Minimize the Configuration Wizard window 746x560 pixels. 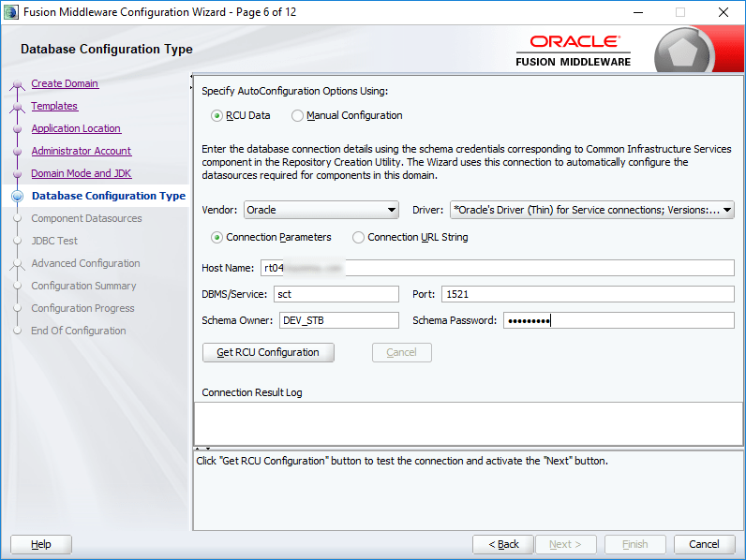coord(638,12)
